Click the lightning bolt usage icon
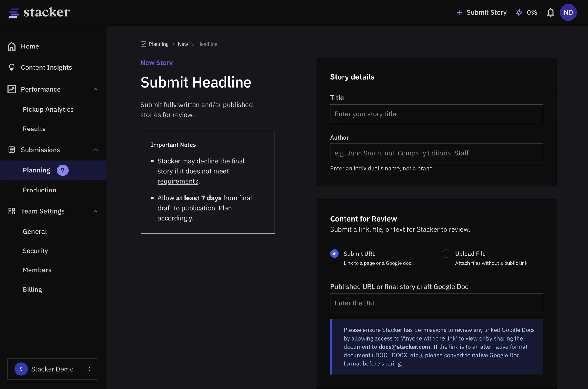The image size is (588, 389). click(519, 12)
